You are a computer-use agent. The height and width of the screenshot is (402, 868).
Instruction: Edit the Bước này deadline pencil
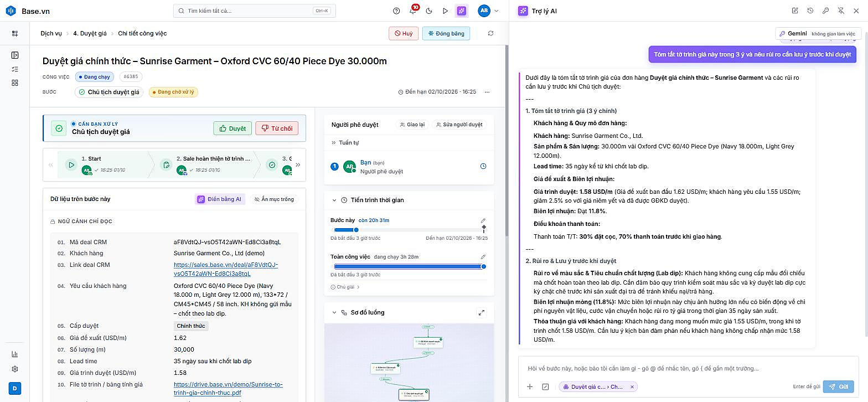(x=483, y=220)
